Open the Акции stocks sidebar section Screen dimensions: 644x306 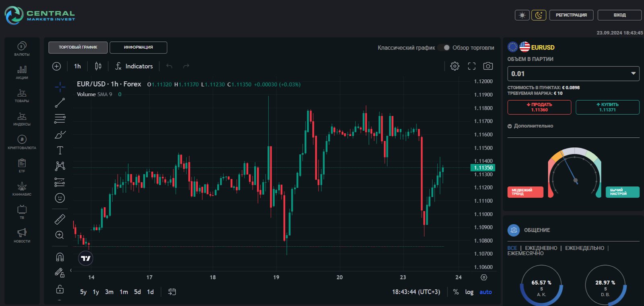click(22, 72)
